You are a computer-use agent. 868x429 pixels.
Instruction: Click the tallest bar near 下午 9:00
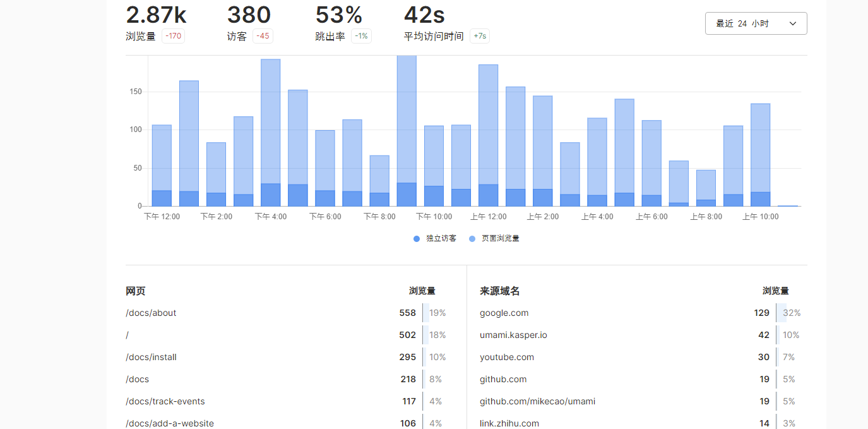(407, 126)
